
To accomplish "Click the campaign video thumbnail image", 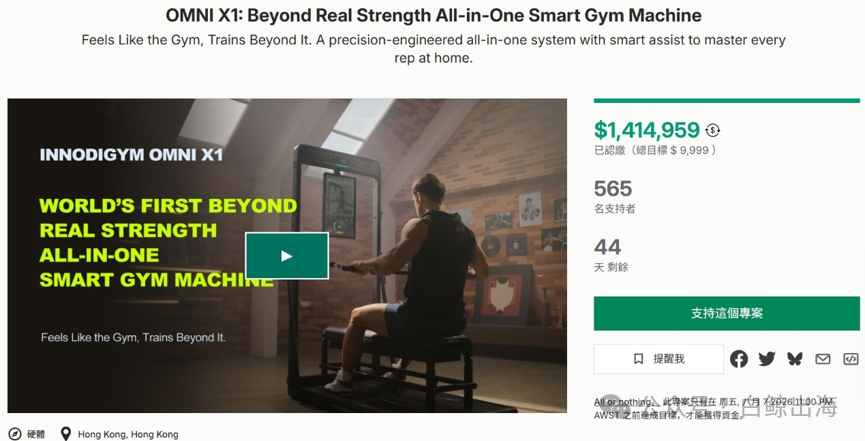I will click(287, 256).
